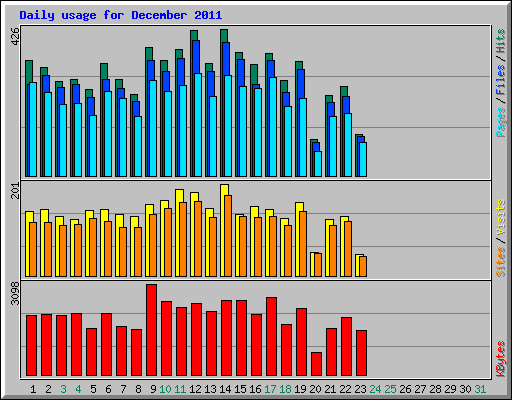512x400 pixels.
Task: Click day label '19' on the axis
Action: (300, 389)
